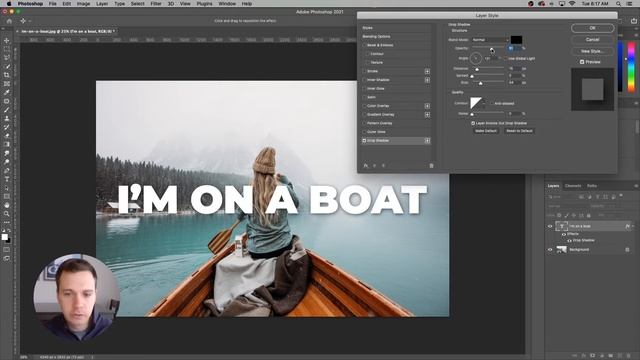Screen dimensions: 640x360
Task: Toggle the Preview checkbox
Action: (582, 62)
